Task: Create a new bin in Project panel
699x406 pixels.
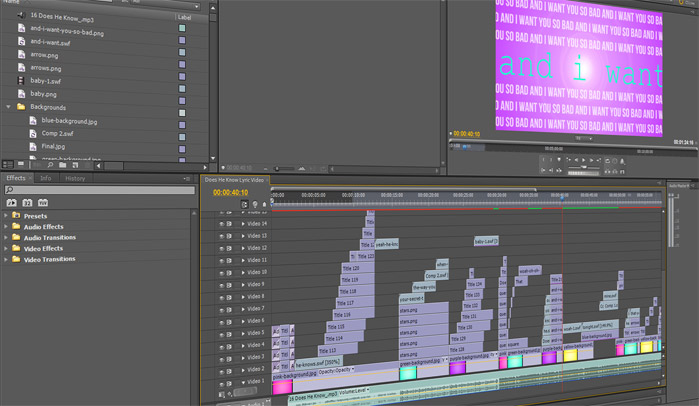Action: click(x=62, y=165)
